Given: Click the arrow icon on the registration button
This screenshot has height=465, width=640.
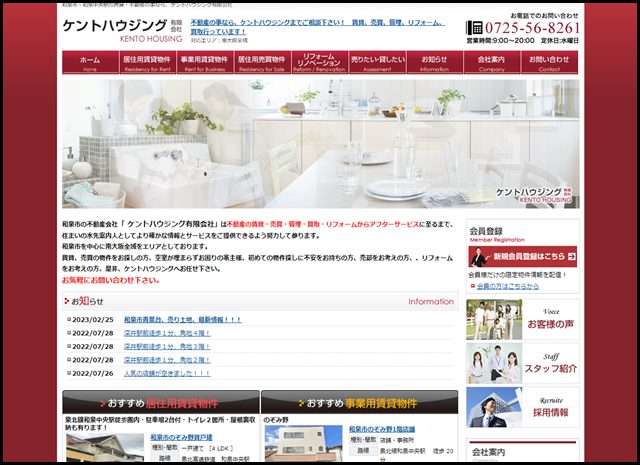Looking at the screenshot, I should coord(571,256).
